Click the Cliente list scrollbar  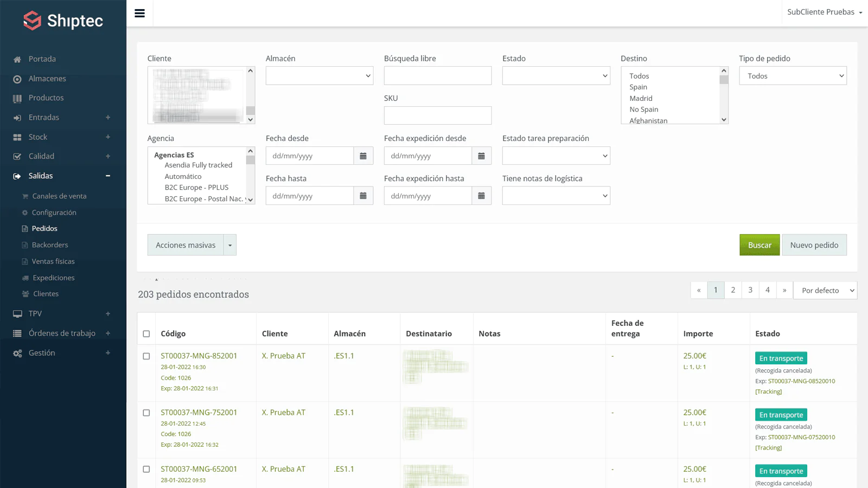click(250, 95)
